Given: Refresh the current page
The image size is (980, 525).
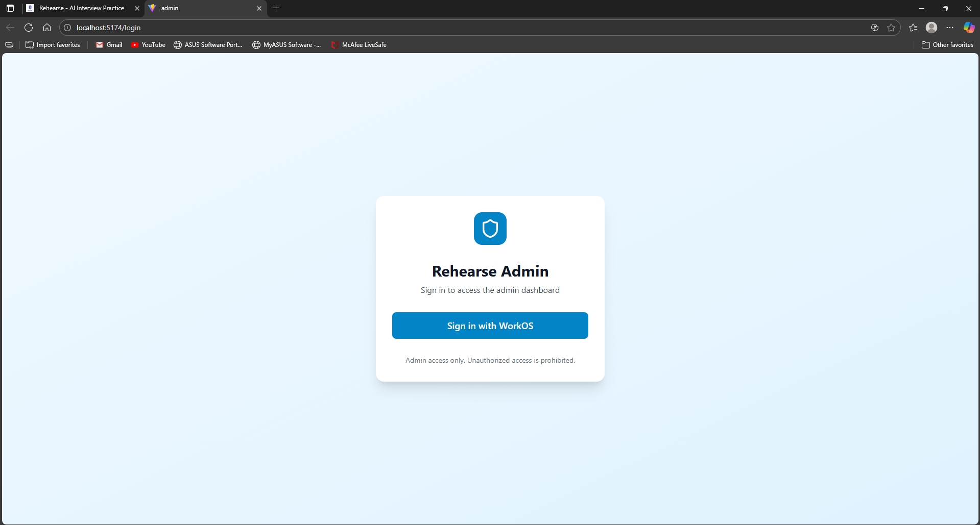Looking at the screenshot, I should pos(29,28).
